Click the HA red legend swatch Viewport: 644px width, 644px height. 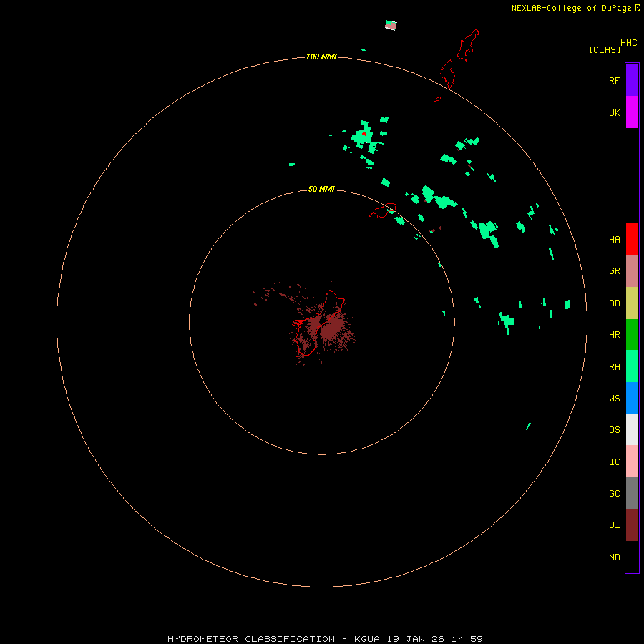click(x=632, y=239)
